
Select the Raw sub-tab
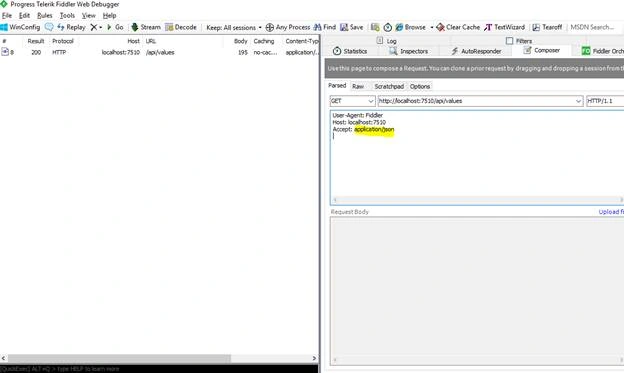358,86
